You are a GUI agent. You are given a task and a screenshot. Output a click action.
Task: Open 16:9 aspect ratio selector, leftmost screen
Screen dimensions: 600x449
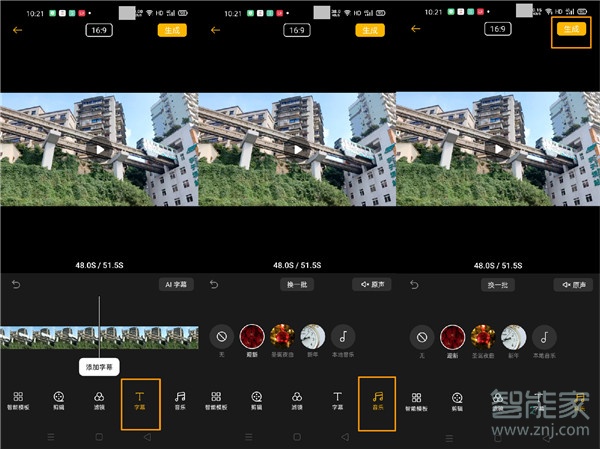(100, 30)
